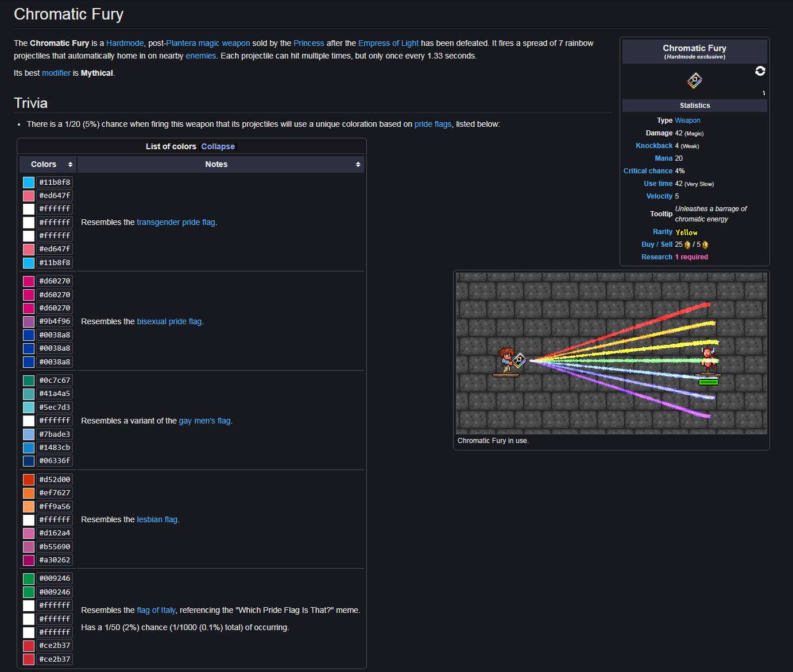Click the Chromatic Fury item sprite
Screen dimensions: 793x672
click(695, 80)
